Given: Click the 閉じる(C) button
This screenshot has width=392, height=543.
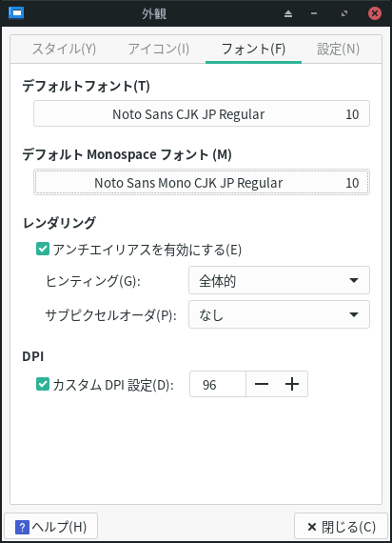Looking at the screenshot, I should pos(341,527).
